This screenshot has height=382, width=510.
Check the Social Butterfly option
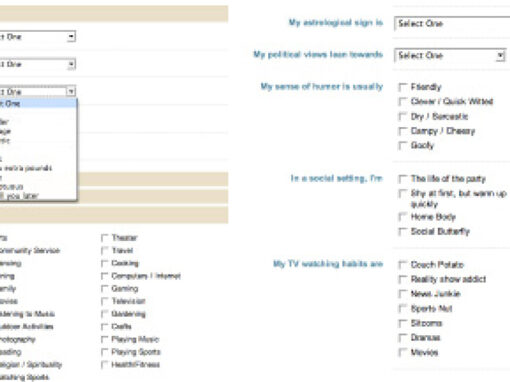click(403, 232)
